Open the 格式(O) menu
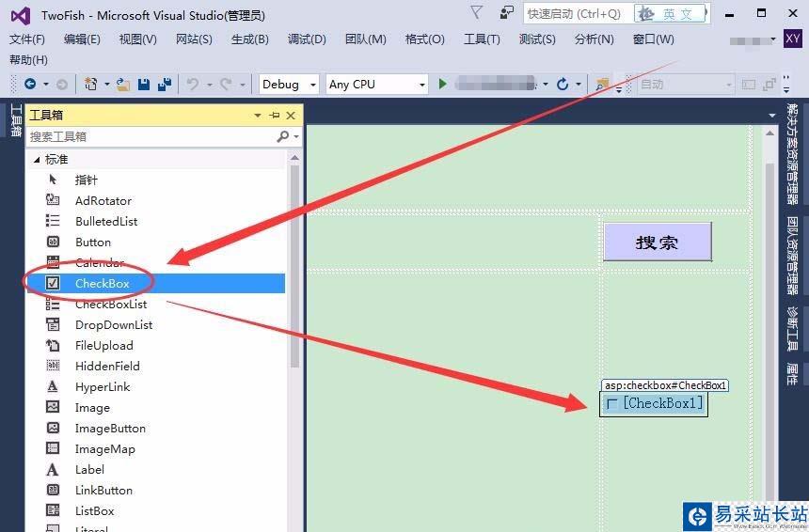The image size is (809, 532). 424,39
